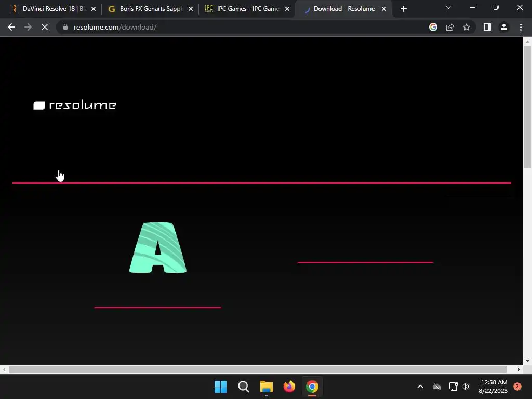Open volume control from the tray
Screen dimensions: 532x399
pyautogui.click(x=465, y=387)
